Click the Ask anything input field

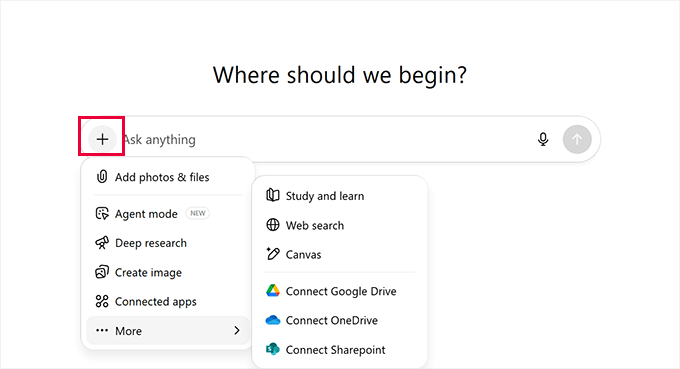coord(325,139)
